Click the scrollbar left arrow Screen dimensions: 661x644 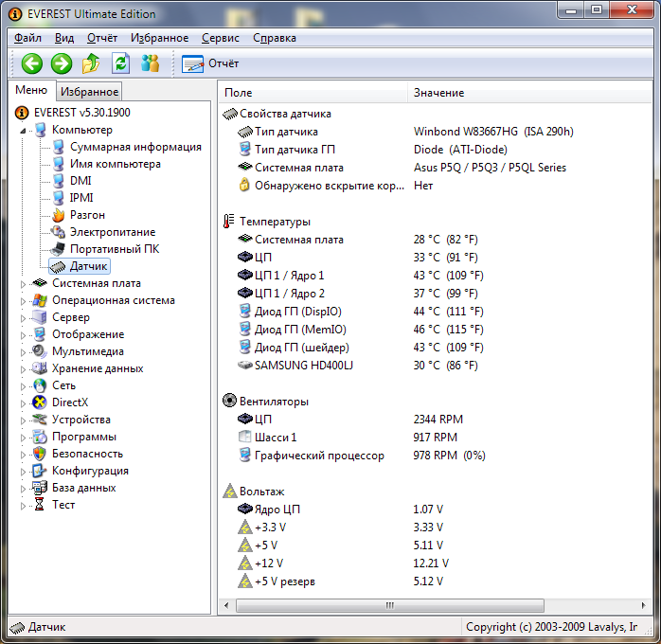pos(226,606)
